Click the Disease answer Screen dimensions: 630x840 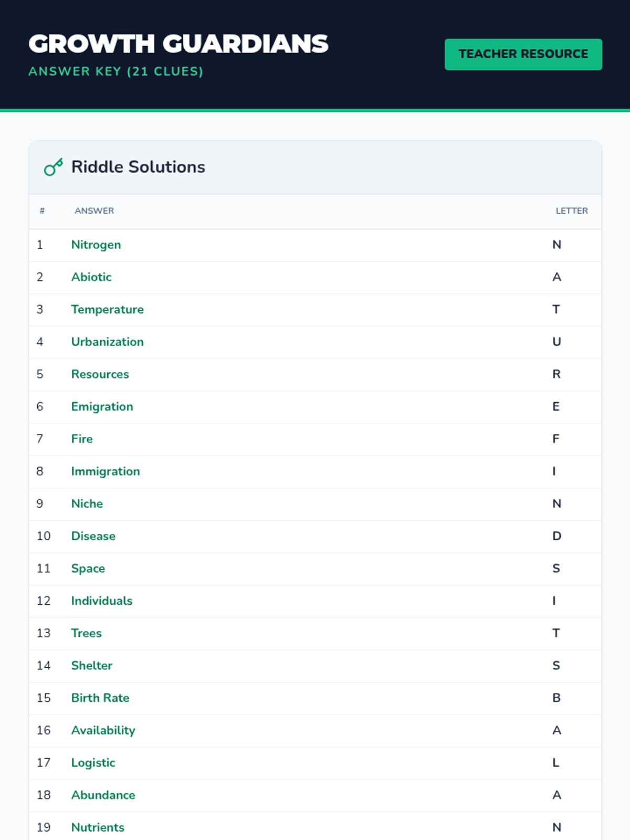[93, 536]
